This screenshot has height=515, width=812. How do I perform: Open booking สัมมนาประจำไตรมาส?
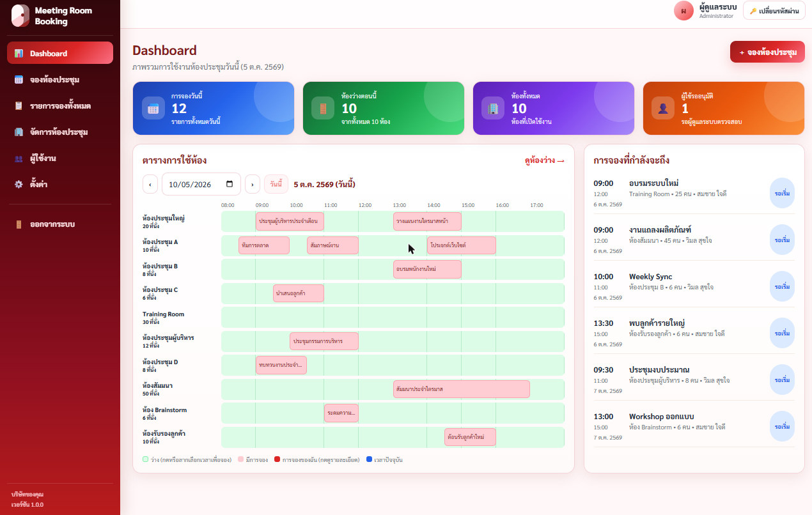(462, 389)
